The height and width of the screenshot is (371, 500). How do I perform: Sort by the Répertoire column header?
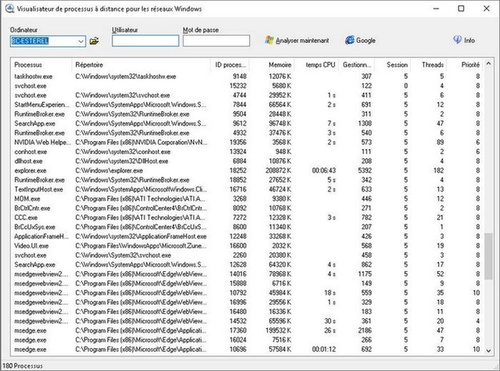(x=141, y=65)
